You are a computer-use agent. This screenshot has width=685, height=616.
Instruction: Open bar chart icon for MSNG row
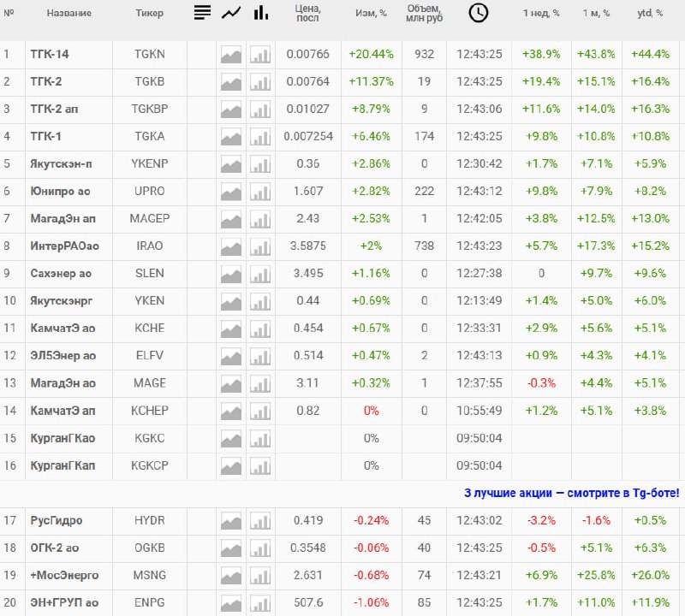[x=260, y=576]
